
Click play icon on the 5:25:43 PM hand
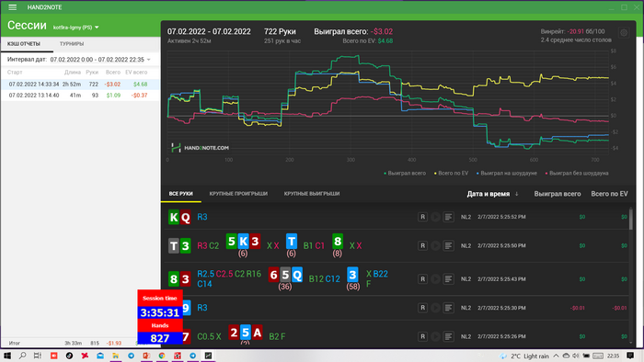[x=435, y=278]
